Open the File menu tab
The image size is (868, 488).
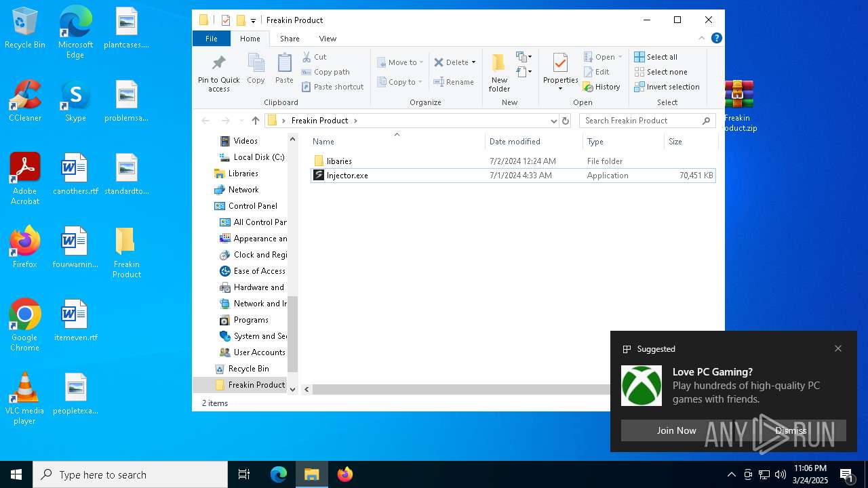tap(212, 39)
